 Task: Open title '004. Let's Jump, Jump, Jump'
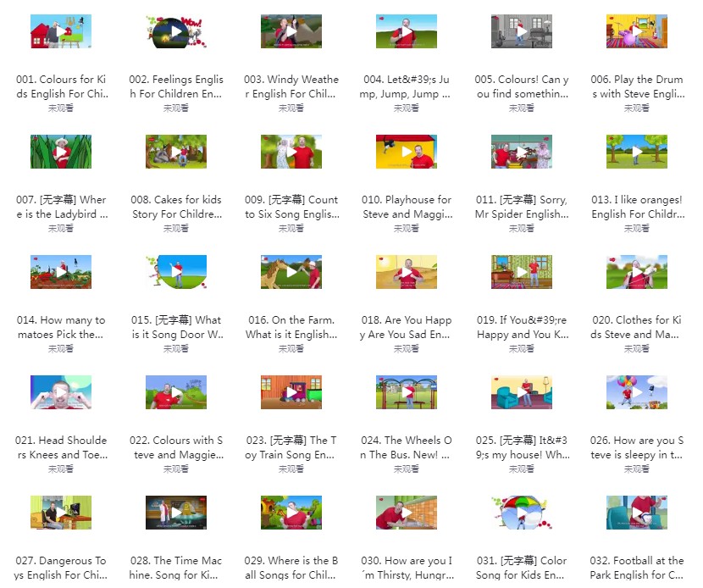(406, 86)
